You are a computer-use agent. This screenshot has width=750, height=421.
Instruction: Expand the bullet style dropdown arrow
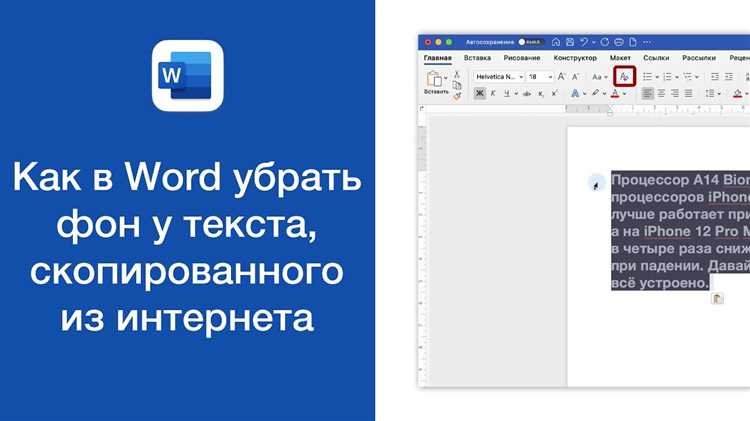[657, 77]
